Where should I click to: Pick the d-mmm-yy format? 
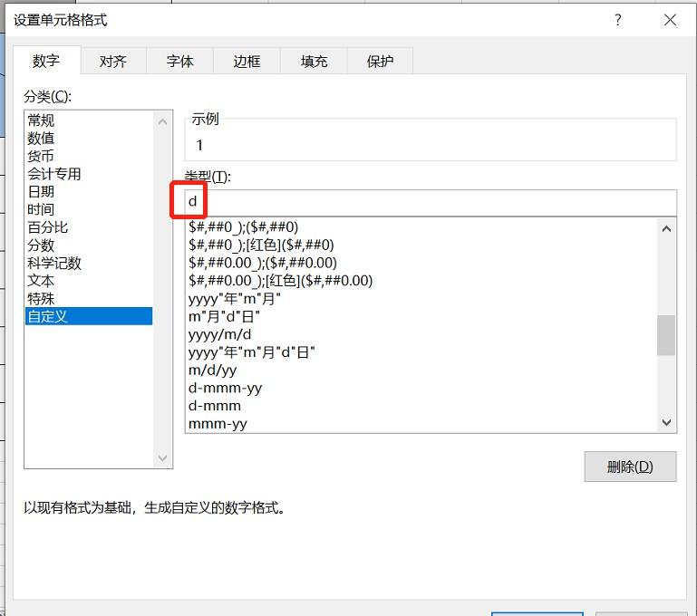click(x=421, y=388)
